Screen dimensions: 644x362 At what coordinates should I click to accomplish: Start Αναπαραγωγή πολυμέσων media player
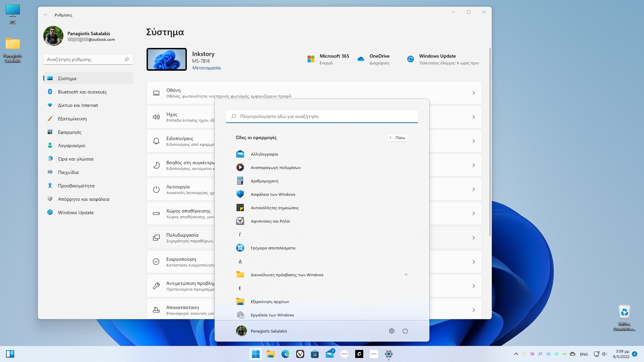click(x=276, y=167)
